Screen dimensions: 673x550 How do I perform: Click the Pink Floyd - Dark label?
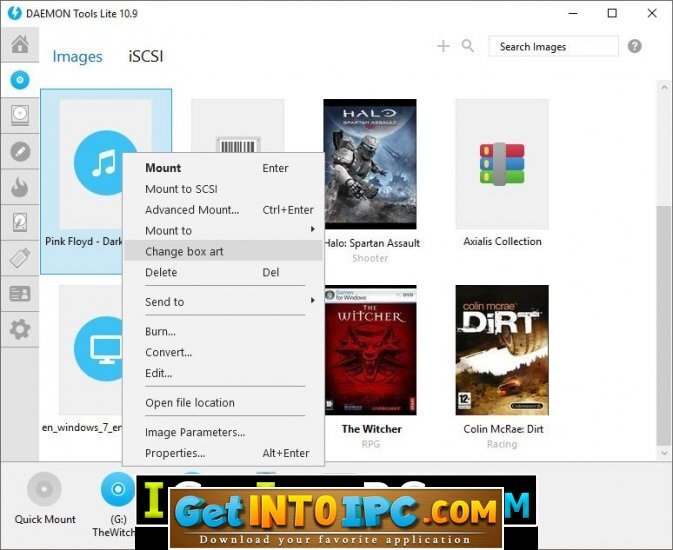[x=84, y=241]
